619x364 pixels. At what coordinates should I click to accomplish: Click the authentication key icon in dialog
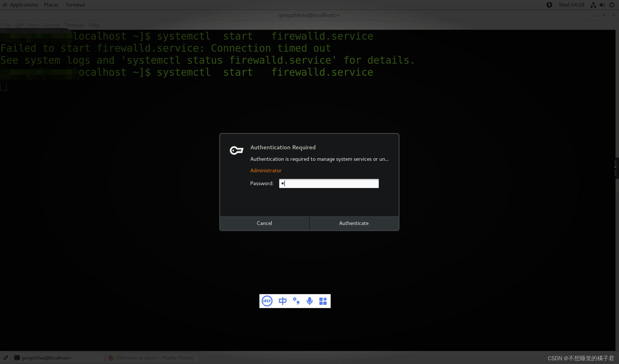pos(236,149)
